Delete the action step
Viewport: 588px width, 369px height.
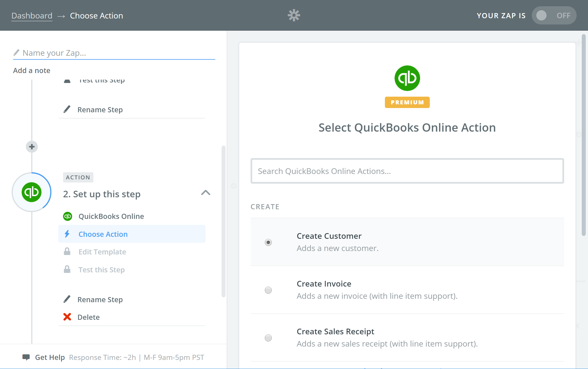pos(88,317)
